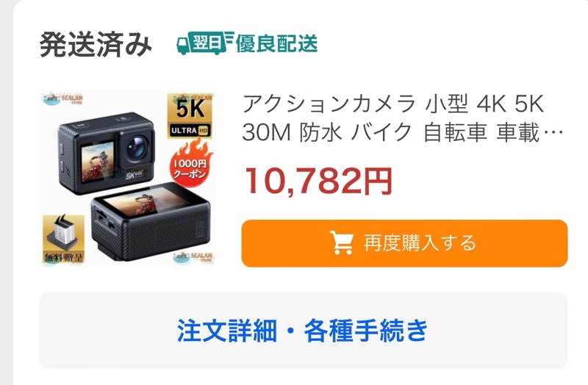Click the red flame 1000円クーポン badge
Viewport: 588px width, 385px height.
[190, 164]
